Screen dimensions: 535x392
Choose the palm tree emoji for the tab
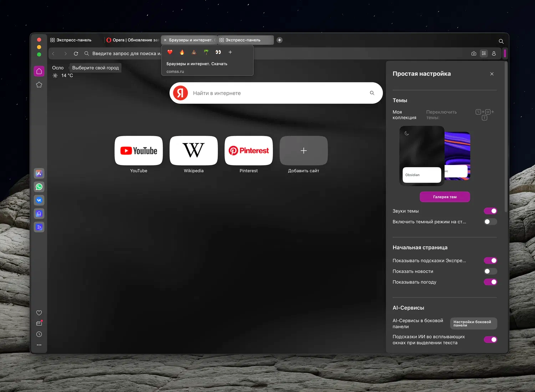206,52
